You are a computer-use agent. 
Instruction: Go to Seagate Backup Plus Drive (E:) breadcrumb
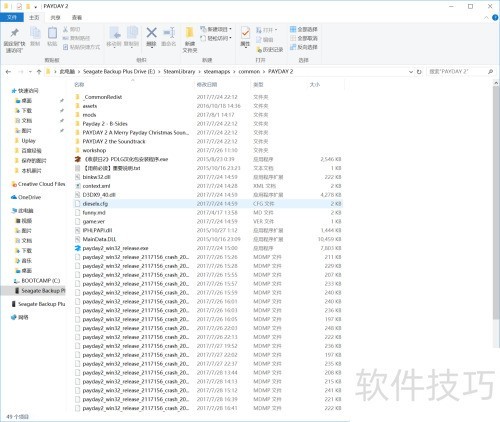coord(119,72)
